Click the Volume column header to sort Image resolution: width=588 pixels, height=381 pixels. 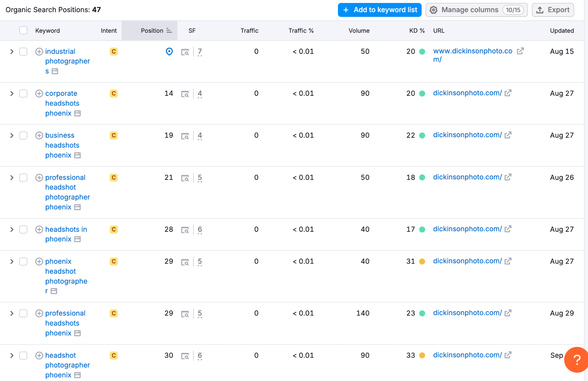point(359,30)
